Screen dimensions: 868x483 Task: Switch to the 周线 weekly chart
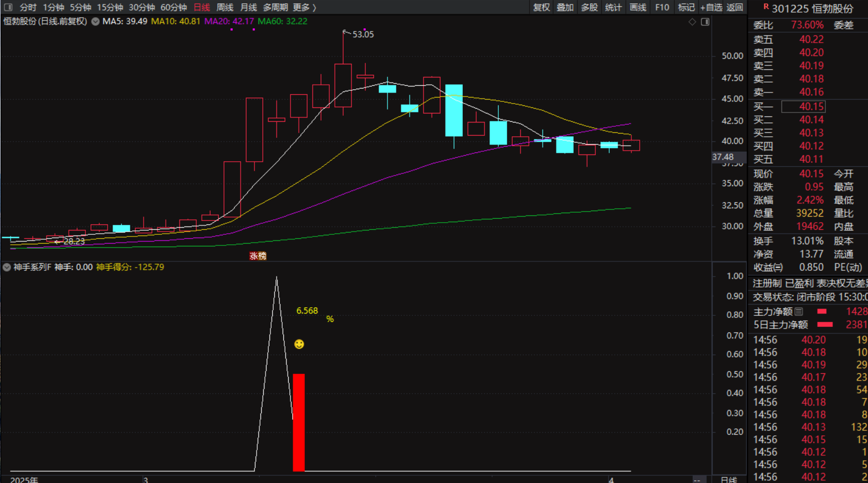224,7
